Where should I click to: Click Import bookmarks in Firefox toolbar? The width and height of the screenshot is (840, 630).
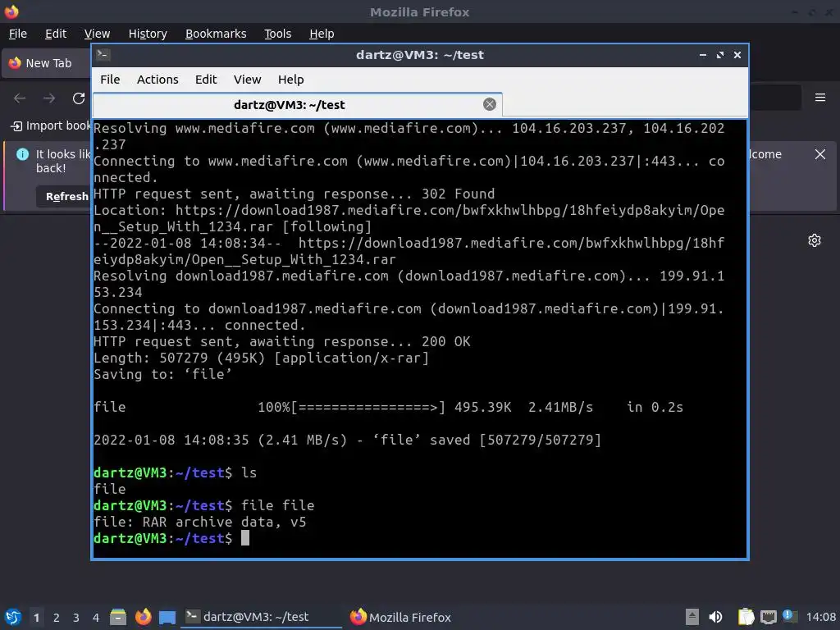pyautogui.click(x=51, y=126)
